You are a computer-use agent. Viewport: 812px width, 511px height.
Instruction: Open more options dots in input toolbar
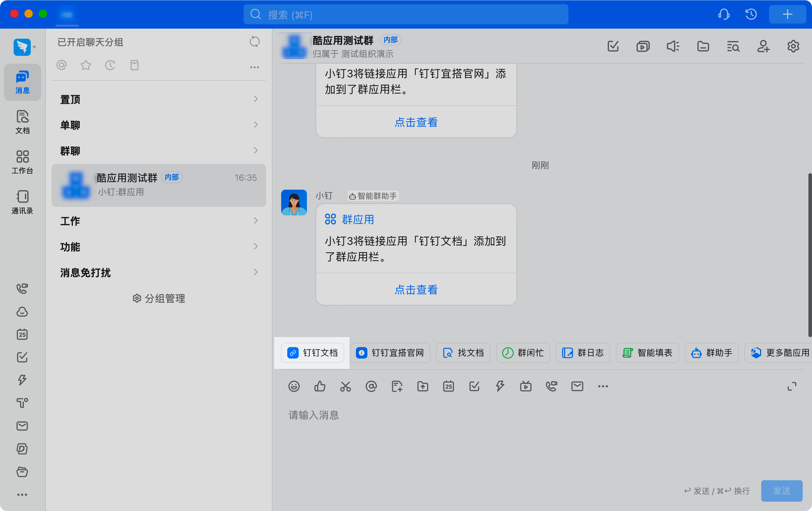tap(603, 386)
